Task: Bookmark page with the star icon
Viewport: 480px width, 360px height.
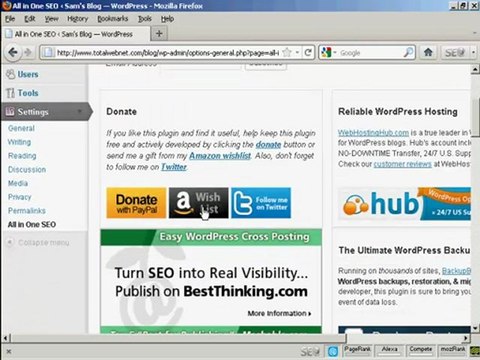Action: click(286, 52)
